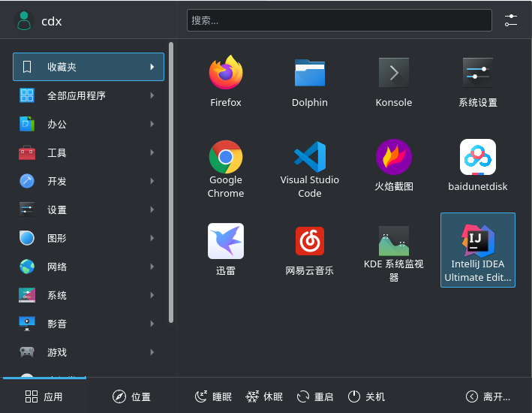This screenshot has height=413, width=532.
Task: Click the 开发 hammer icon
Action: (27, 181)
